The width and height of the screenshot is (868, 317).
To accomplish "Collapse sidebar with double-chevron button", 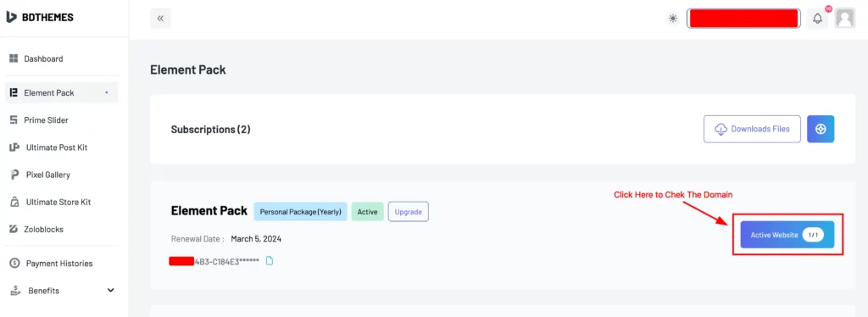I will 160,19.
